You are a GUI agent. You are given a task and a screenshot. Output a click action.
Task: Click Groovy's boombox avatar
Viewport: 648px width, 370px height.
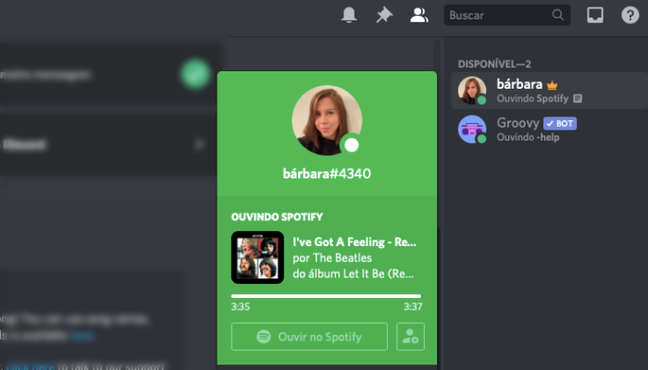coord(472,129)
